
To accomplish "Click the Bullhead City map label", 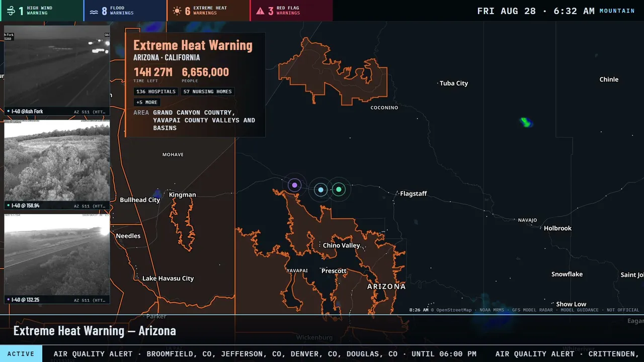I will [x=140, y=200].
